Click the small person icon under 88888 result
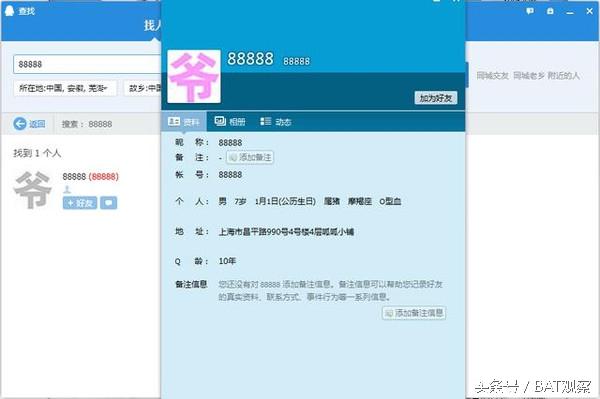 67,189
